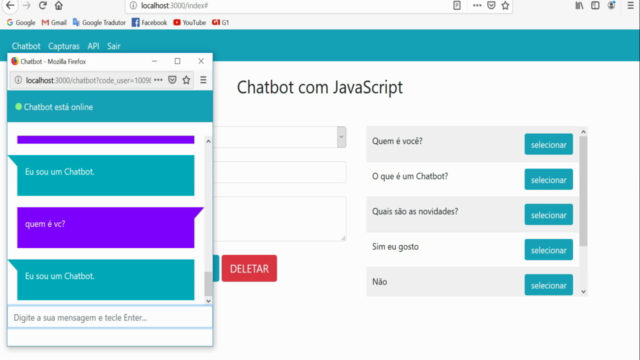The image size is (640, 360).
Task: Open hamburger menu in chatbot popup window
Action: (203, 80)
